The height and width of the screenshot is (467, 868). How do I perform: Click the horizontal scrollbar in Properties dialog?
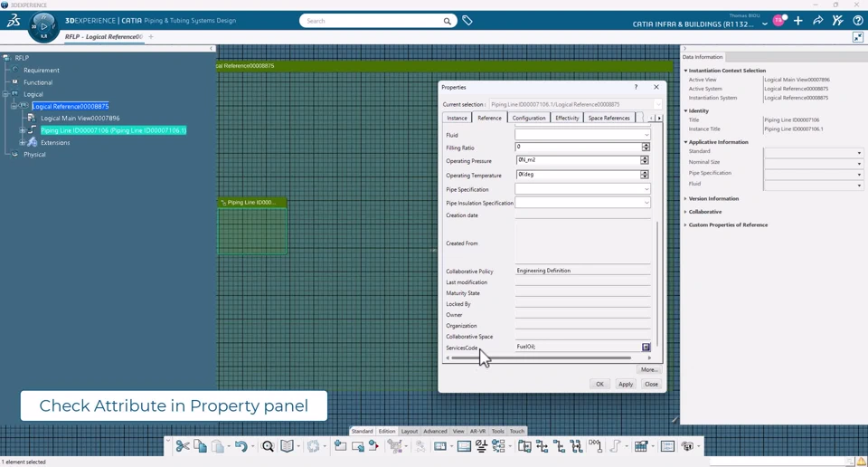(x=541, y=357)
